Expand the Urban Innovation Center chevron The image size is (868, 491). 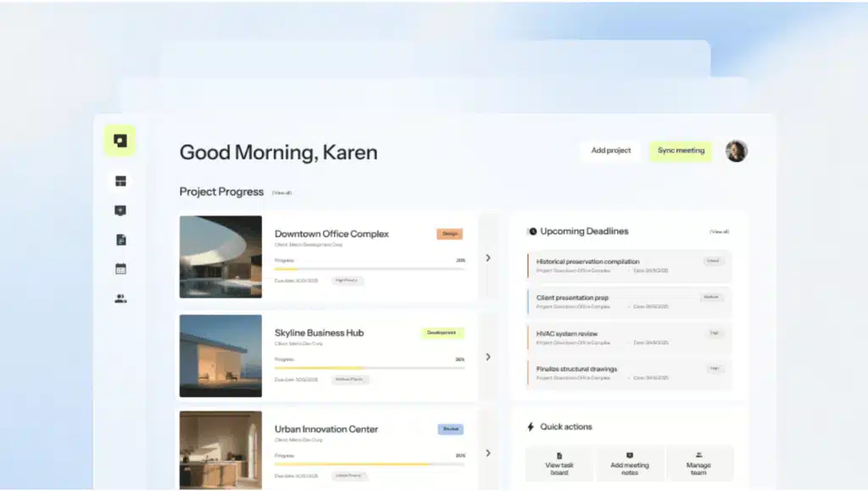pyautogui.click(x=488, y=454)
